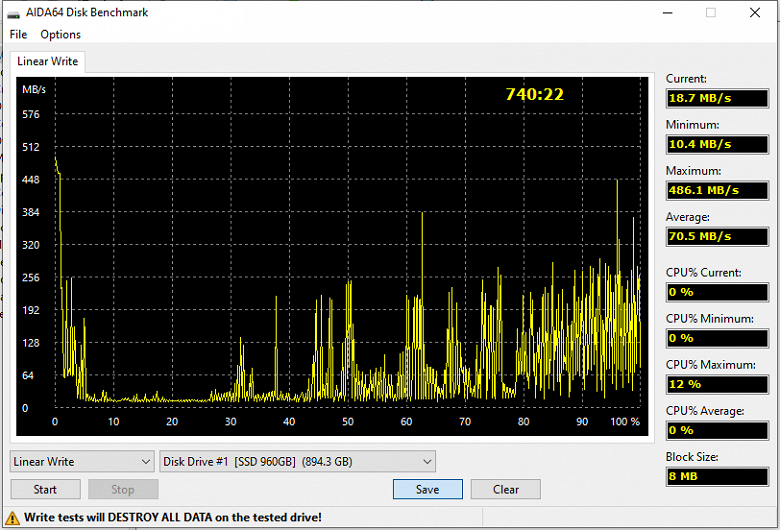This screenshot has width=780, height=530.
Task: Open the Disk Drive #1 selection dropdown
Action: [297, 461]
